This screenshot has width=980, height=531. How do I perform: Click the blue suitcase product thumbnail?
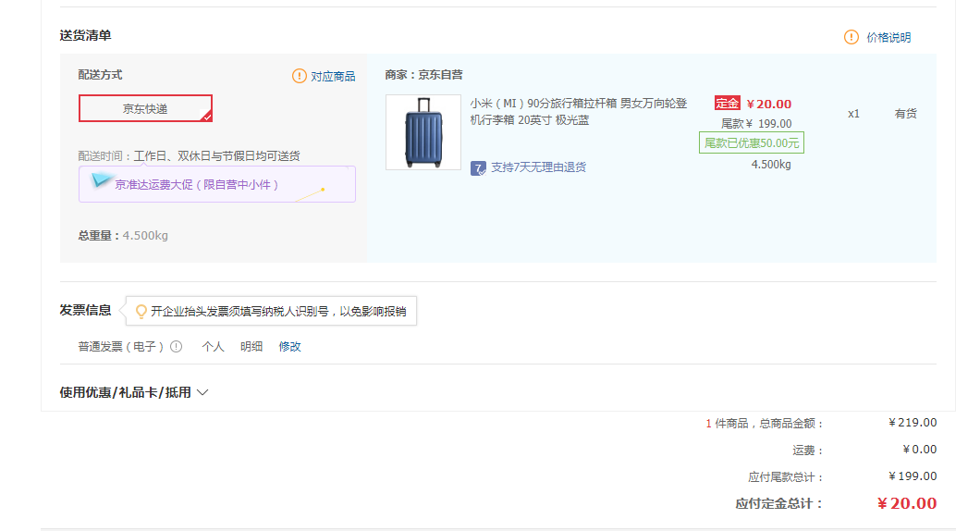423,132
